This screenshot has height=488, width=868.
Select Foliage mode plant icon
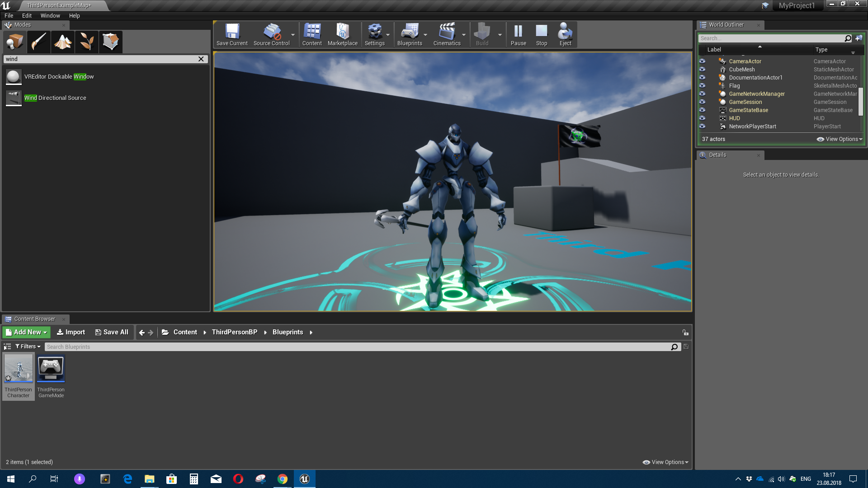click(x=87, y=42)
